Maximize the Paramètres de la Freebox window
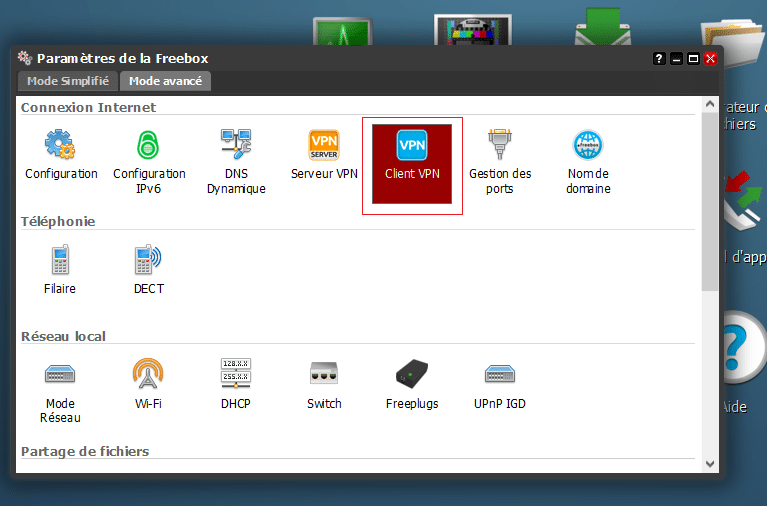Screen dimensions: 767x506 [x=693, y=59]
